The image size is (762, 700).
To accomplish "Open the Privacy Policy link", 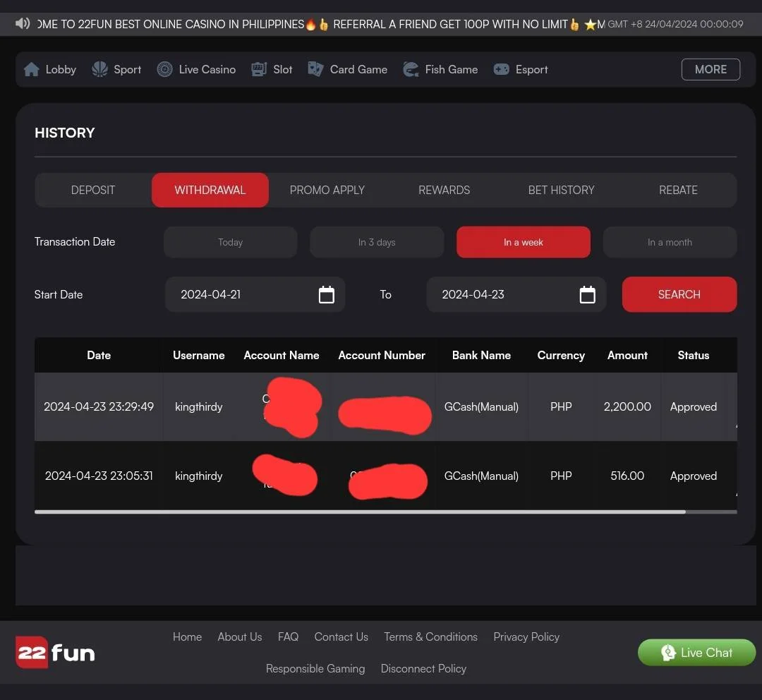I will [x=526, y=636].
